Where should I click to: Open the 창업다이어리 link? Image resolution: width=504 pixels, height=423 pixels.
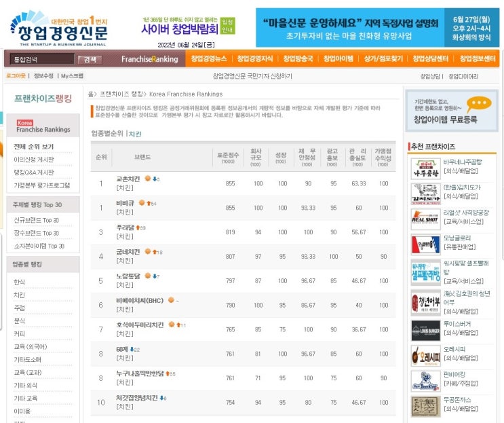pyautogui.click(x=463, y=76)
